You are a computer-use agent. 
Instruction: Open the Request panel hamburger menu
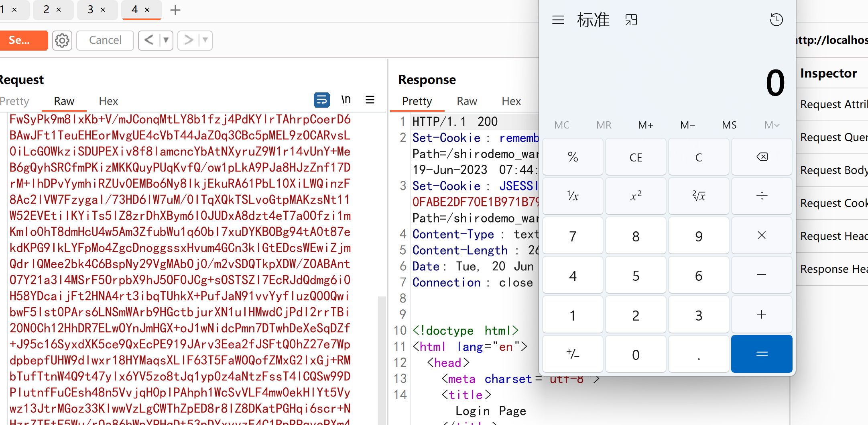coord(370,100)
